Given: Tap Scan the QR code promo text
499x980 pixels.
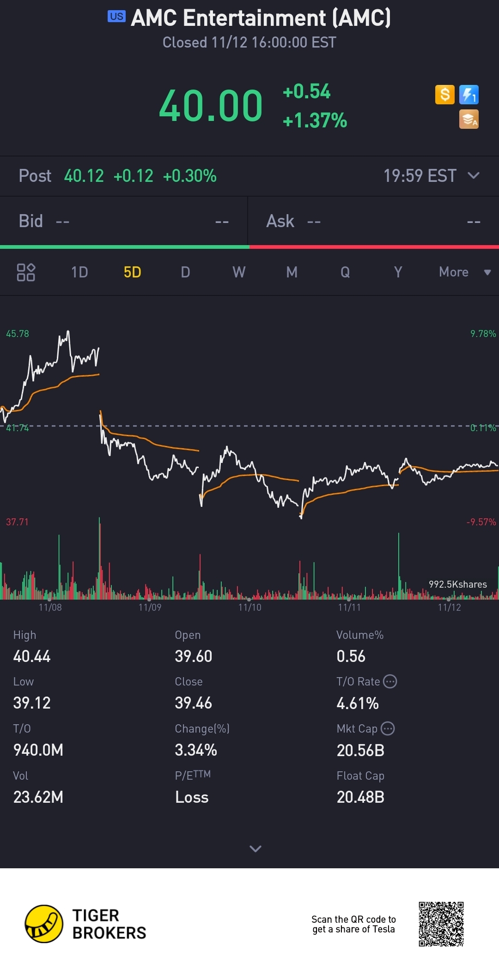Looking at the screenshot, I should click(353, 924).
